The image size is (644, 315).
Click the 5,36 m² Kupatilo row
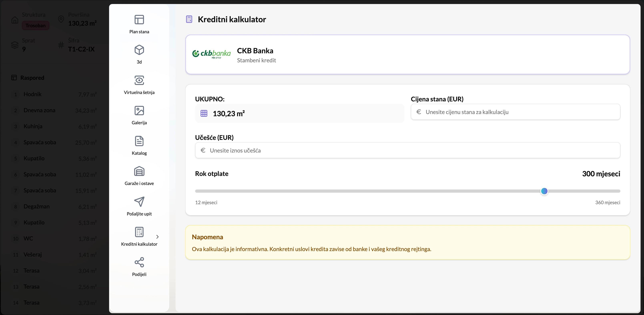pyautogui.click(x=54, y=159)
